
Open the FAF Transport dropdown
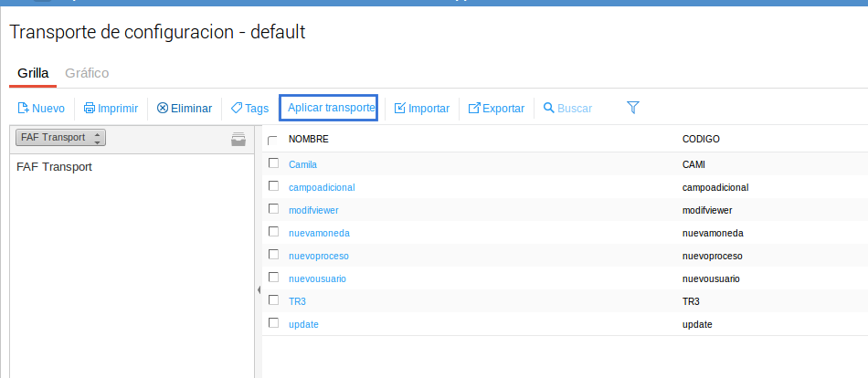(61, 137)
